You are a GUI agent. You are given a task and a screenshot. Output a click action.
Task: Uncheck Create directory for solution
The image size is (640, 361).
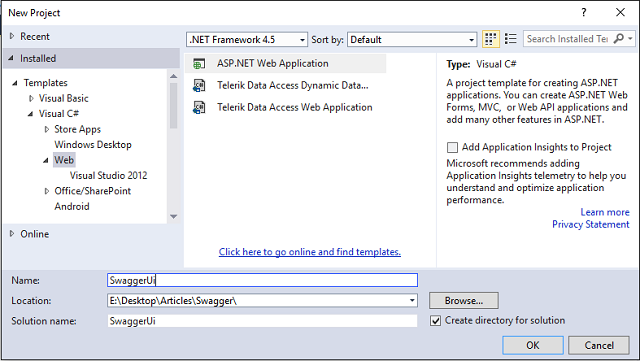click(436, 321)
